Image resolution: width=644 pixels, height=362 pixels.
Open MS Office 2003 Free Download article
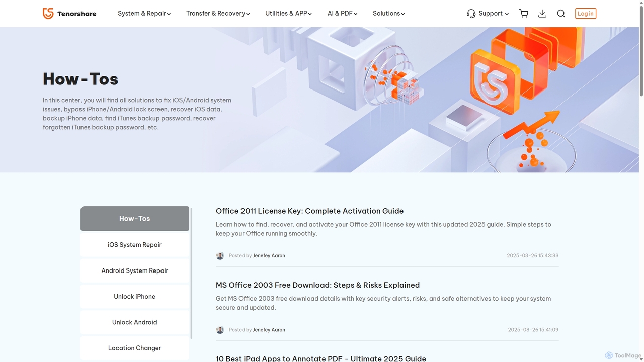[317, 285]
